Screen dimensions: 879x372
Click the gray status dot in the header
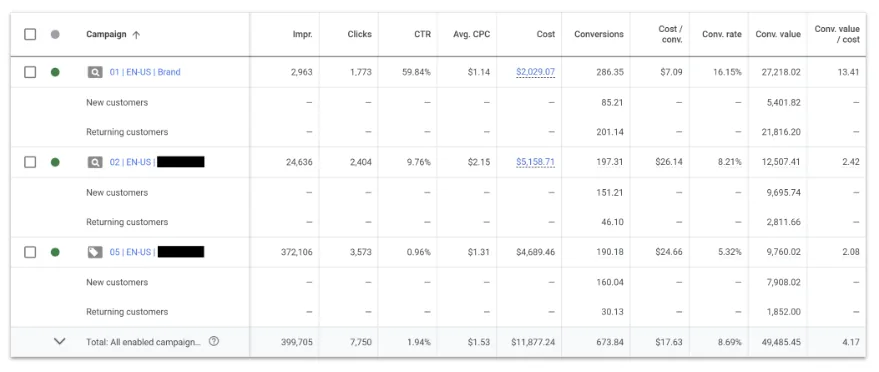pos(55,34)
